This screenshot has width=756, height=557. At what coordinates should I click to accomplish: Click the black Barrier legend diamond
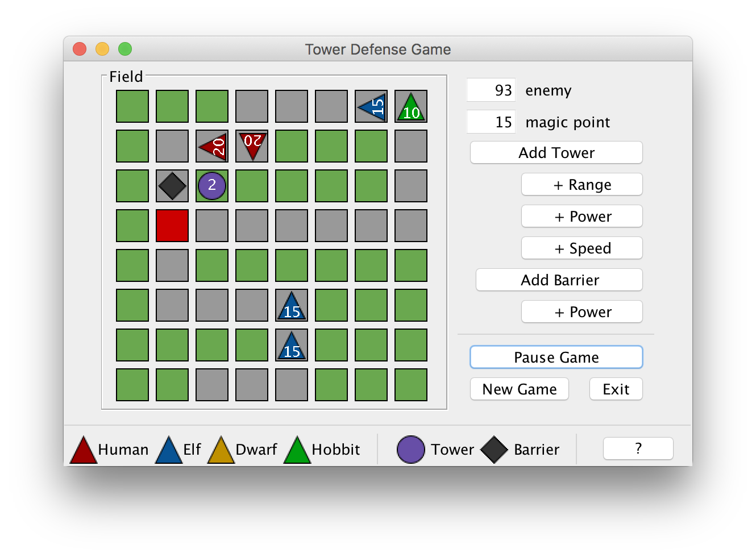tap(494, 450)
